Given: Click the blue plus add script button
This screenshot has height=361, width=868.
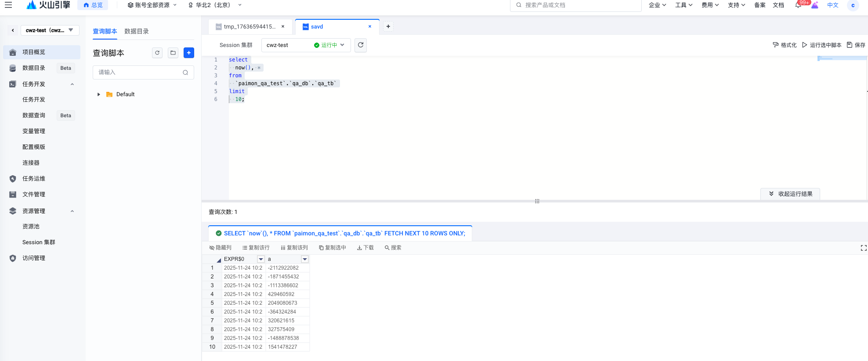Looking at the screenshot, I should tap(189, 53).
